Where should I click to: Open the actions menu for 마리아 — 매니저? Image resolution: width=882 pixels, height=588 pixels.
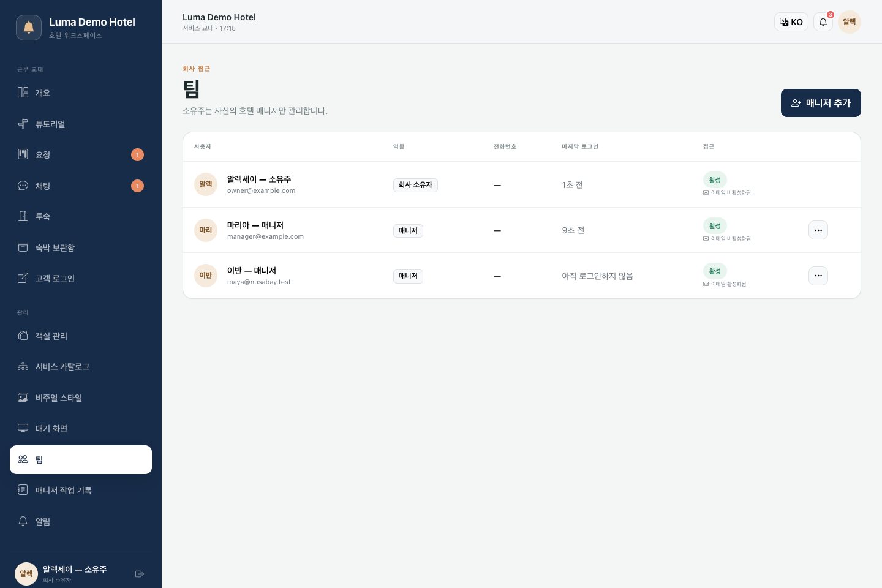tap(818, 230)
